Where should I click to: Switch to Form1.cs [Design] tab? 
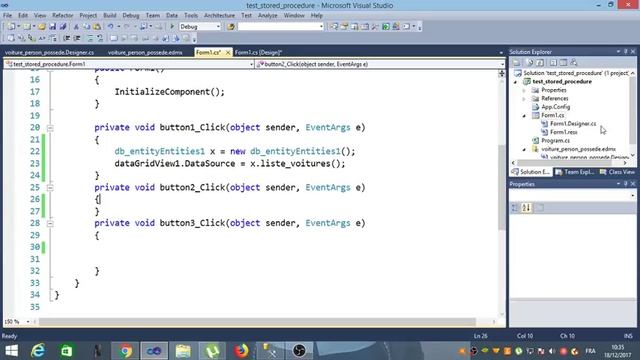tap(258, 53)
